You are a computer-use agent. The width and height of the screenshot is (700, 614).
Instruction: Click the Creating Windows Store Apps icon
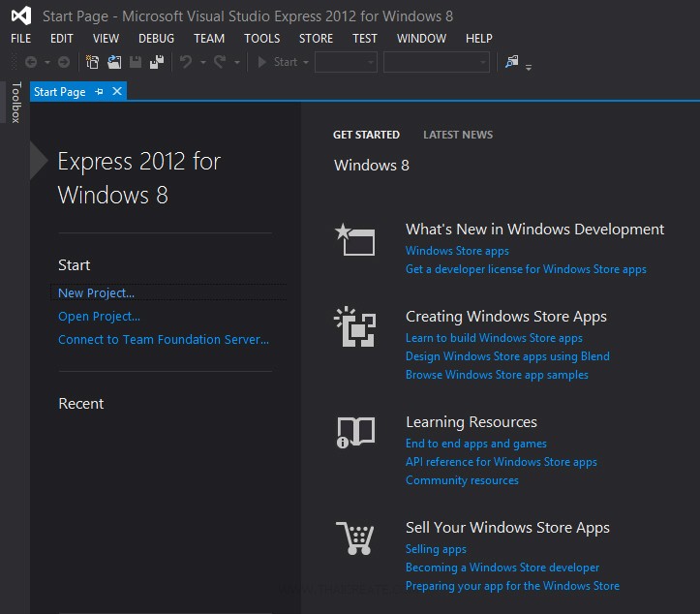355,326
